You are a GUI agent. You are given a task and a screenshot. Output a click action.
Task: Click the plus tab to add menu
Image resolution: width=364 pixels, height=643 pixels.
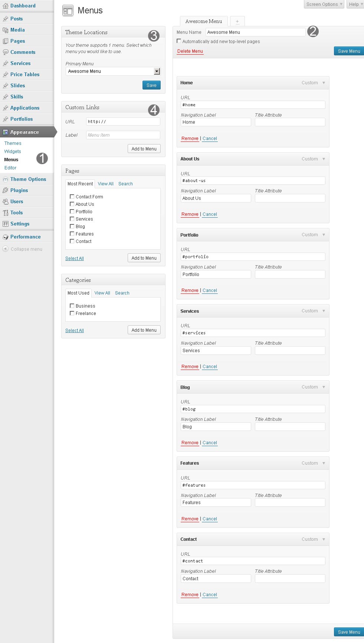pyautogui.click(x=237, y=21)
